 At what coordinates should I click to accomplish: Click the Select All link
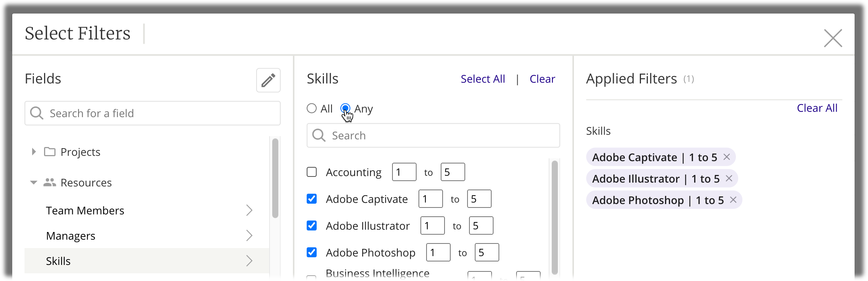tap(483, 79)
